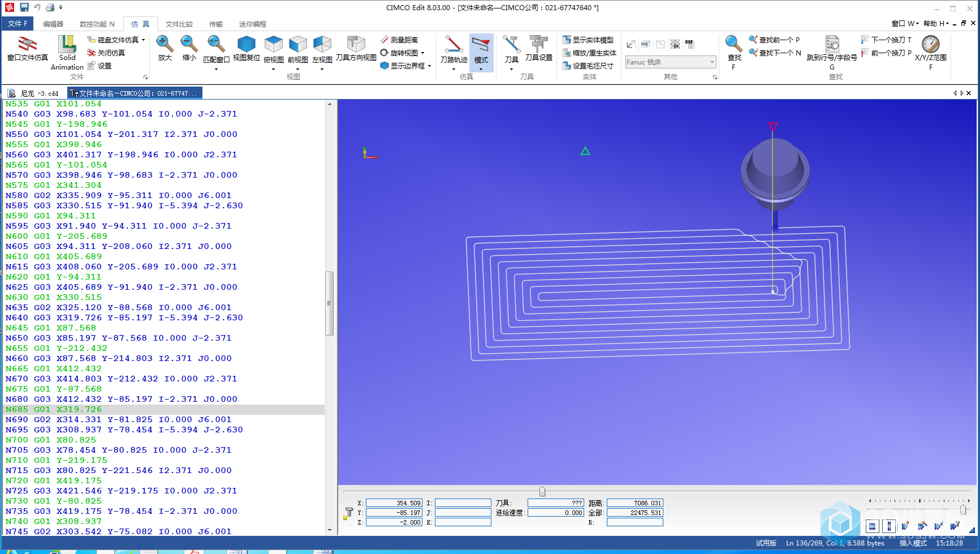Print using the printer icon
980x554 pixels.
[x=50, y=7]
